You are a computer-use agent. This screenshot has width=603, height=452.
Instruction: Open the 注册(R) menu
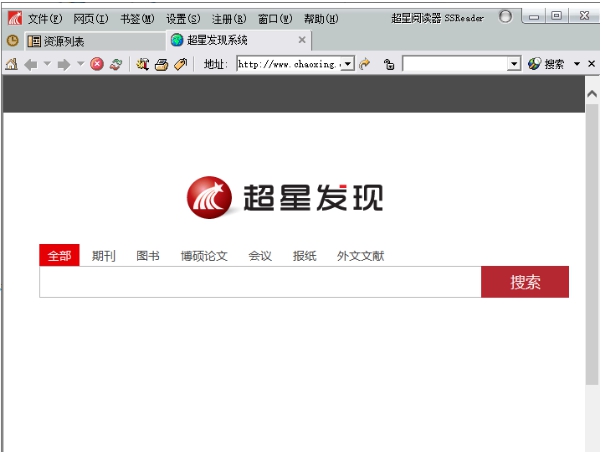229,18
